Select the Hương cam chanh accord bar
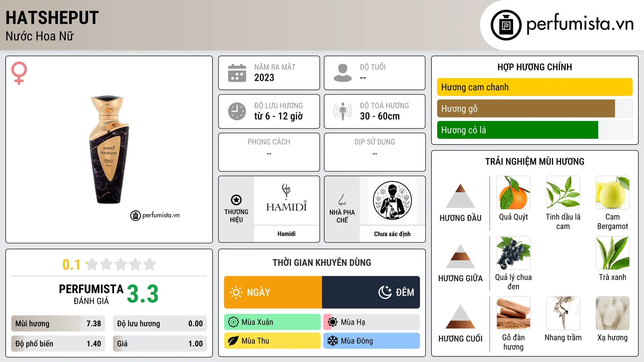This screenshot has height=362, width=644. [x=535, y=87]
